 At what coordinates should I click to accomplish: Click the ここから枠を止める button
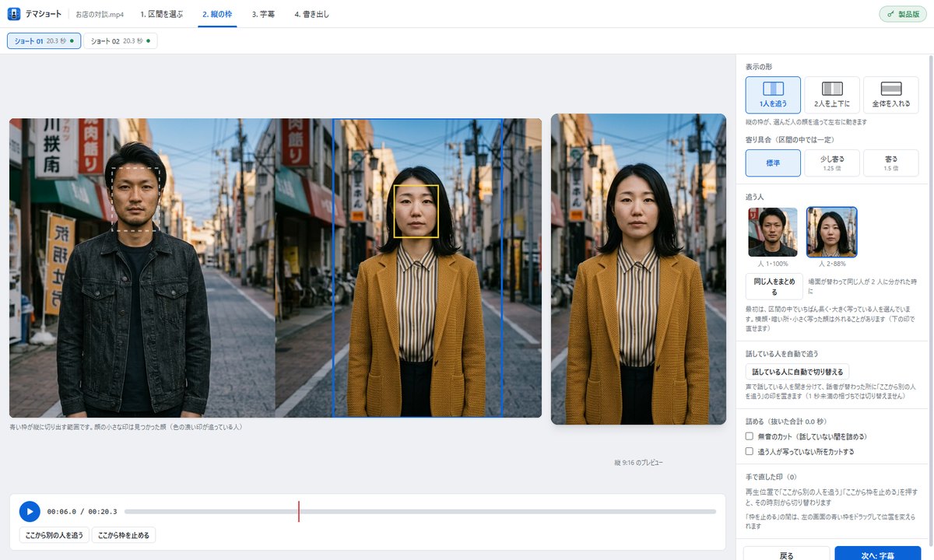point(124,535)
